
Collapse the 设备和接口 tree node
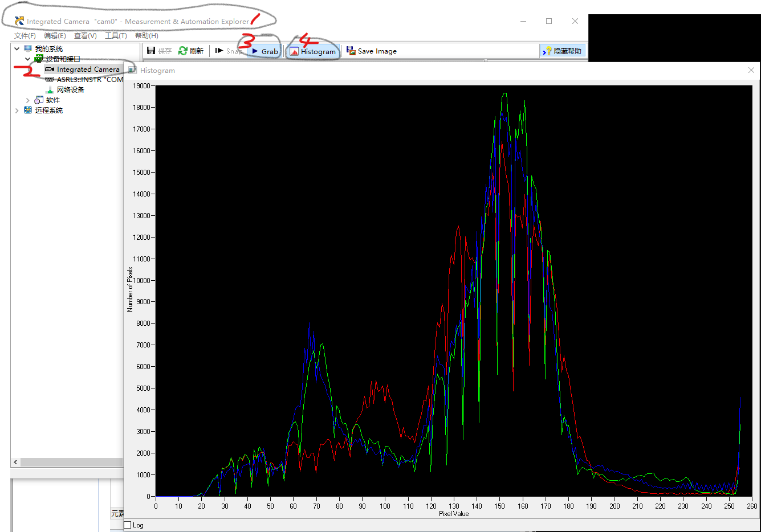tap(27, 59)
